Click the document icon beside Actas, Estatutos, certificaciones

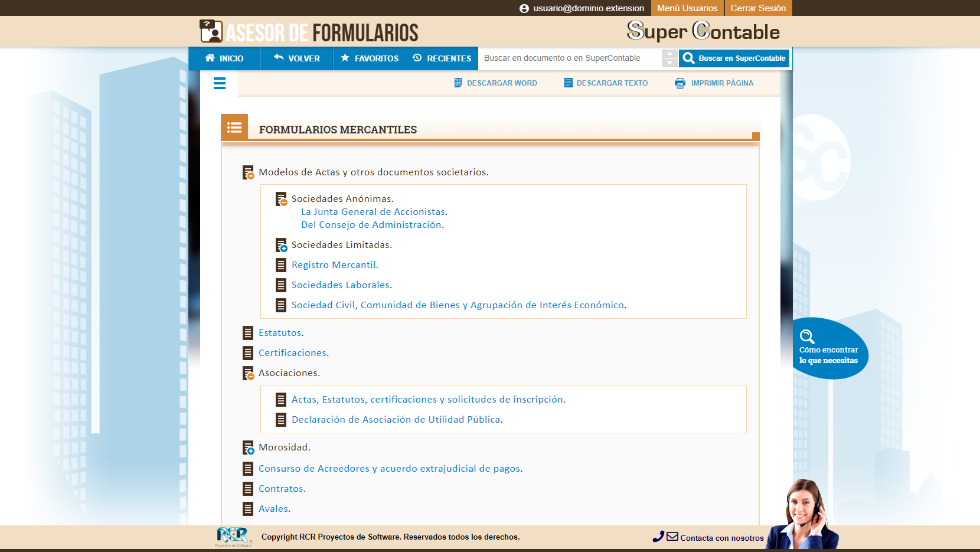coord(281,400)
